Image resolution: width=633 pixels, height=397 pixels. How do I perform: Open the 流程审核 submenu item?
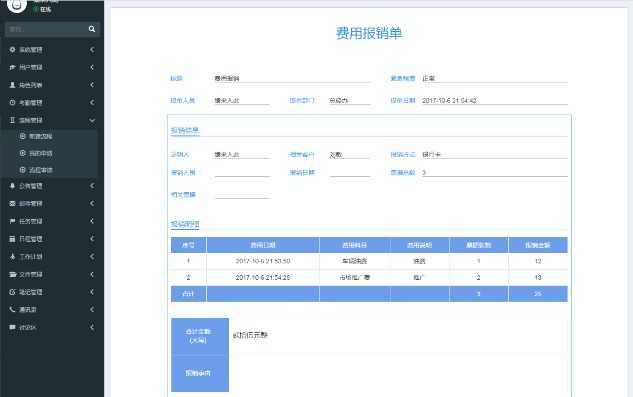tap(40, 170)
